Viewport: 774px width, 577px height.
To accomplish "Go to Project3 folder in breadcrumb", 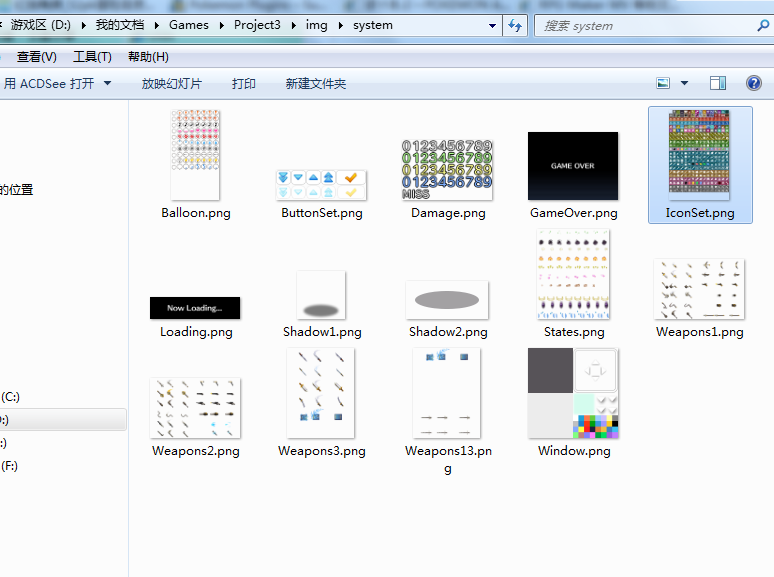I will click(257, 25).
